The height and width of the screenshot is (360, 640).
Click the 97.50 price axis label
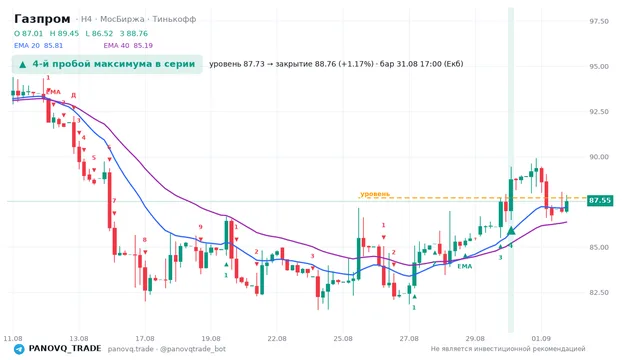[x=599, y=21]
